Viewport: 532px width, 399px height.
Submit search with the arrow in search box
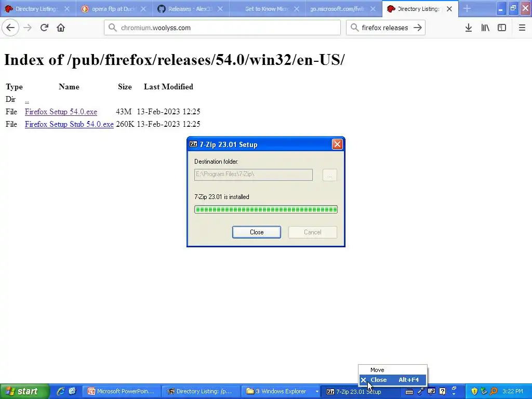418,28
